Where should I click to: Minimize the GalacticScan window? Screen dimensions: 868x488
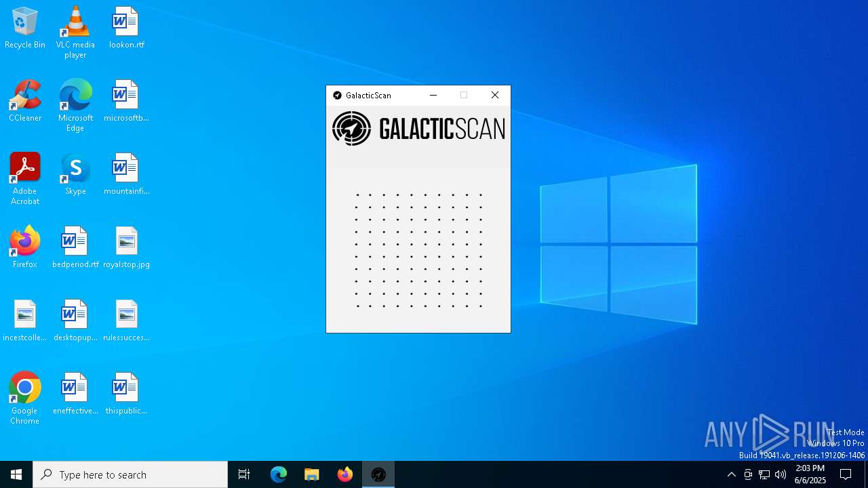[x=433, y=96]
